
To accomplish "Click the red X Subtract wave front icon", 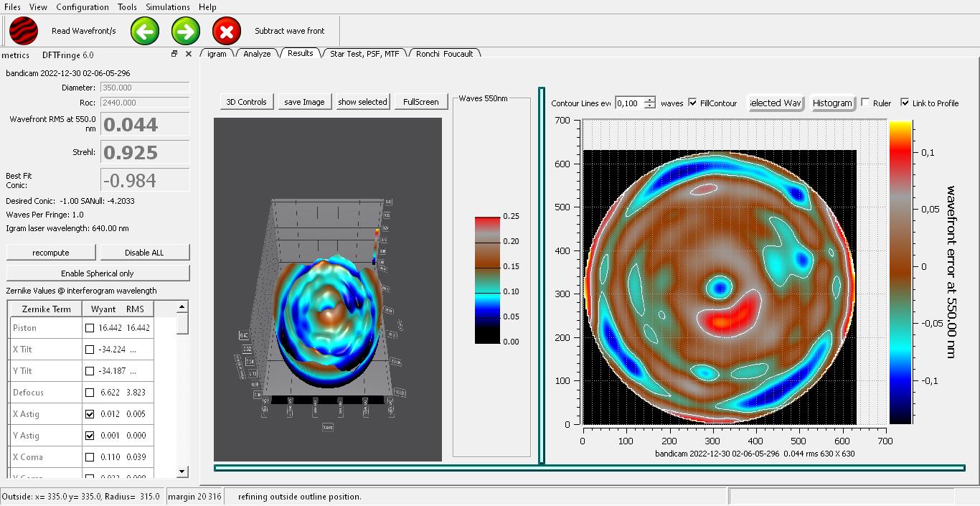I will pos(227,31).
